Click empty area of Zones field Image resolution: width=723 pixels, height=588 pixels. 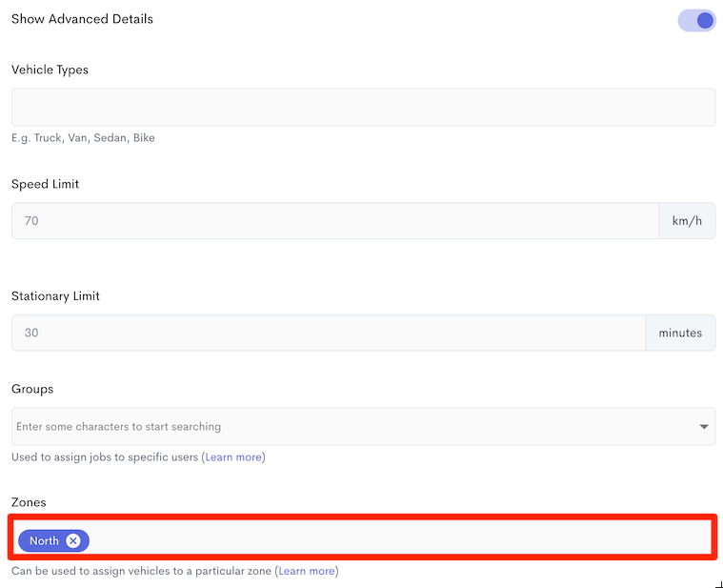(401, 537)
